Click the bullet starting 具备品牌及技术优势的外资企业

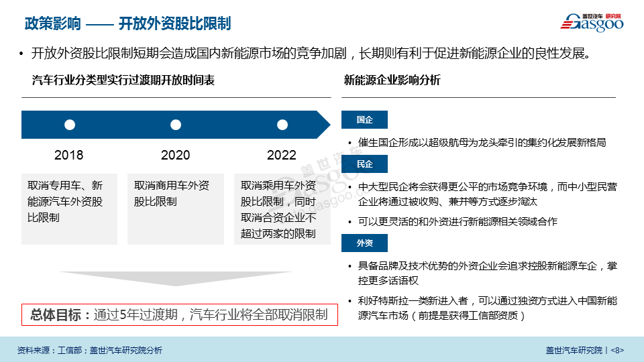tap(482, 274)
